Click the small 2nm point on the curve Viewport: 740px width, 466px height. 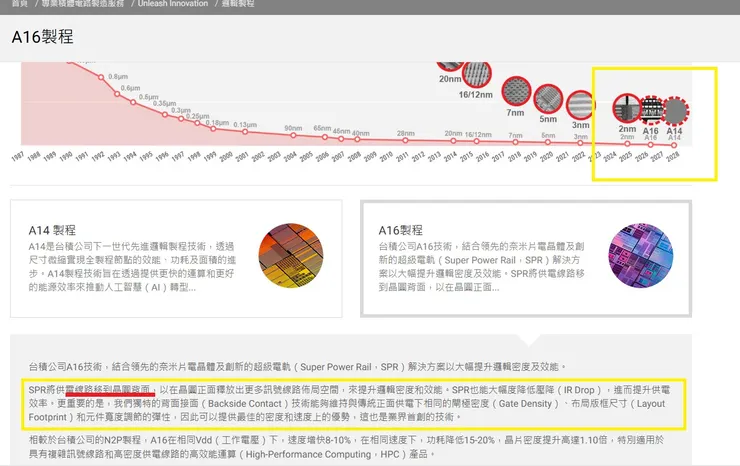[x=627, y=144]
